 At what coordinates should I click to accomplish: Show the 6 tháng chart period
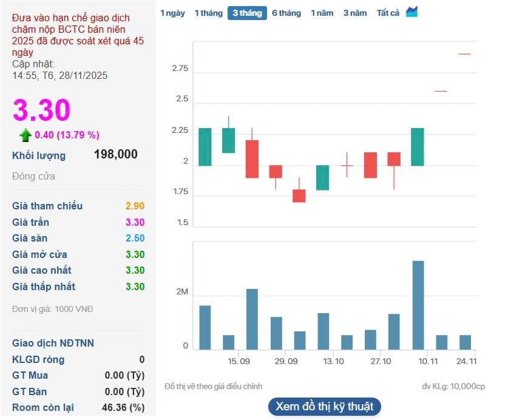click(286, 13)
